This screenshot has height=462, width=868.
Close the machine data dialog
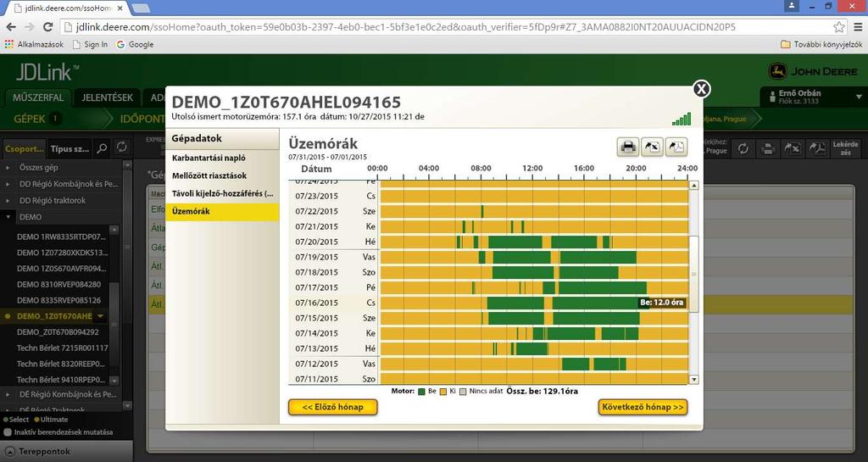(701, 88)
